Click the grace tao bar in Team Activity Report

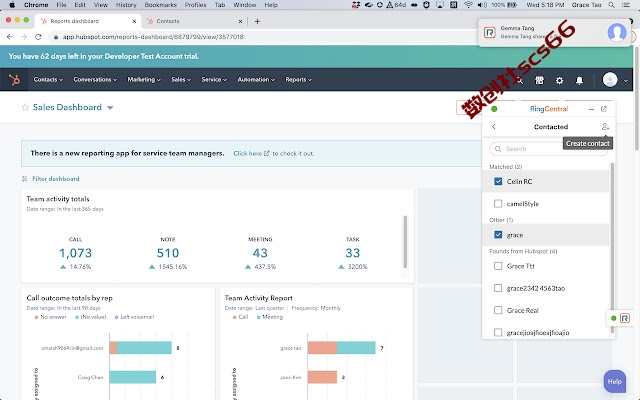[342, 348]
